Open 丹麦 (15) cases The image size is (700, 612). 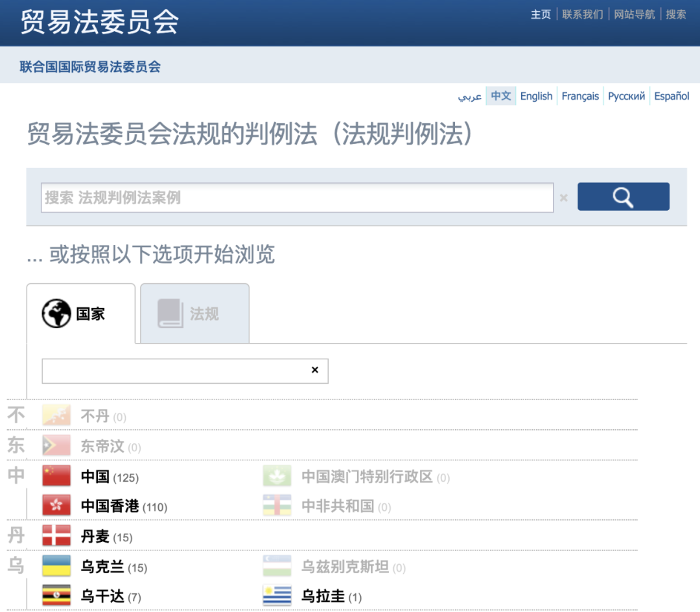tap(107, 537)
